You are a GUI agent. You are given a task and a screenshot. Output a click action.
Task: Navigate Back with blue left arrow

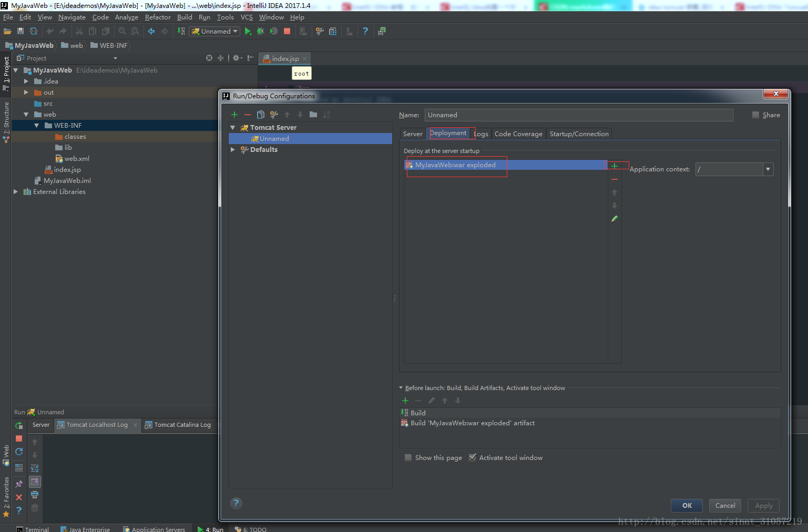click(x=151, y=32)
